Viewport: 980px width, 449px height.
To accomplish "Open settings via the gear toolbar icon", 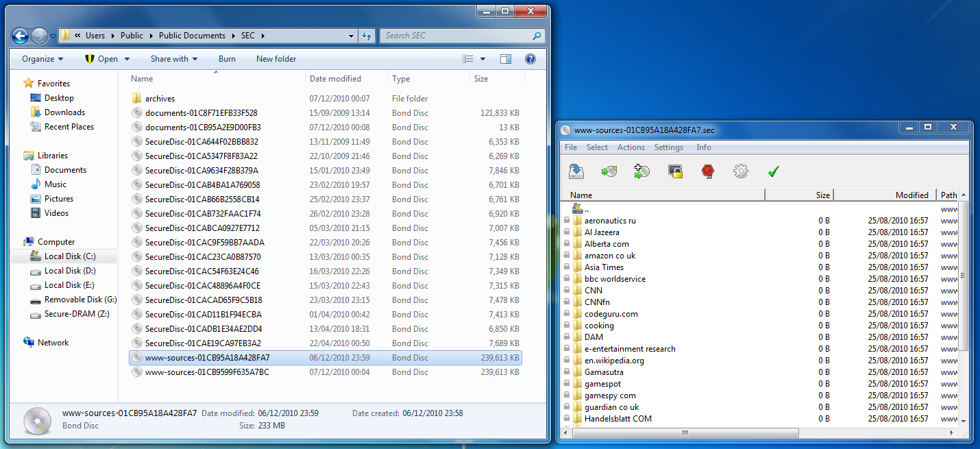I will point(739,171).
